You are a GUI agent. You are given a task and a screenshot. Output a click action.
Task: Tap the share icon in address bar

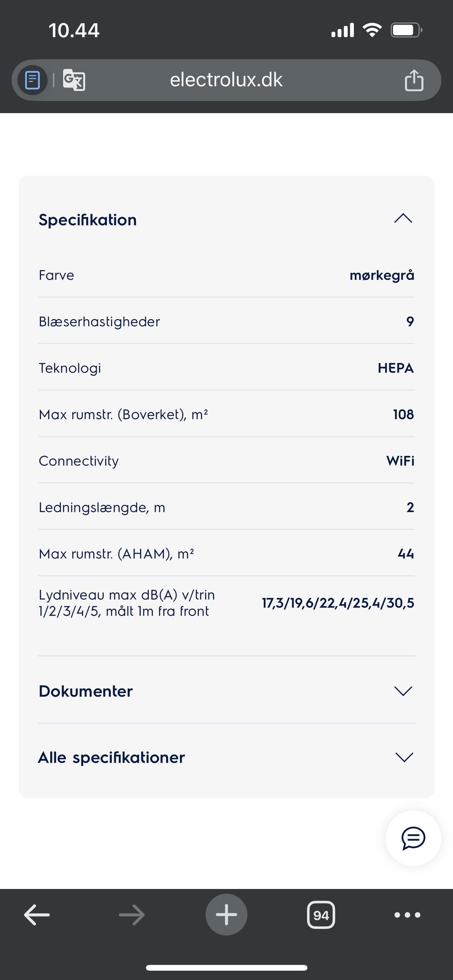coord(414,80)
